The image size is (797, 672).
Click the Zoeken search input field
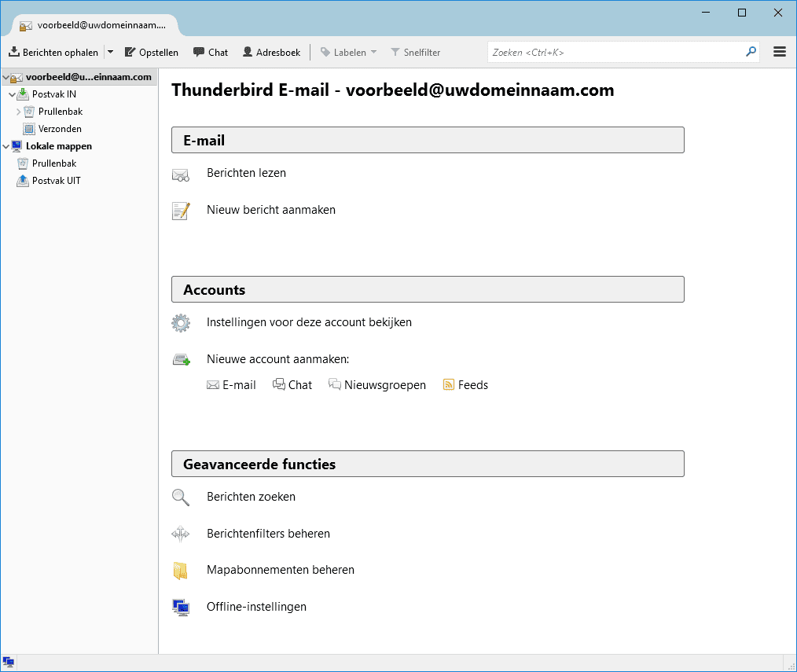pyautogui.click(x=613, y=53)
